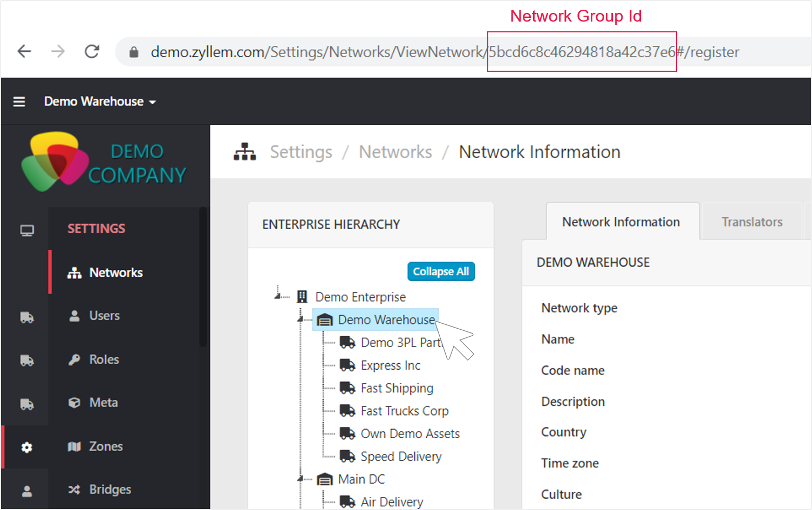Click the Speed Delivery truck icon
This screenshot has width=812, height=510.
tap(347, 457)
